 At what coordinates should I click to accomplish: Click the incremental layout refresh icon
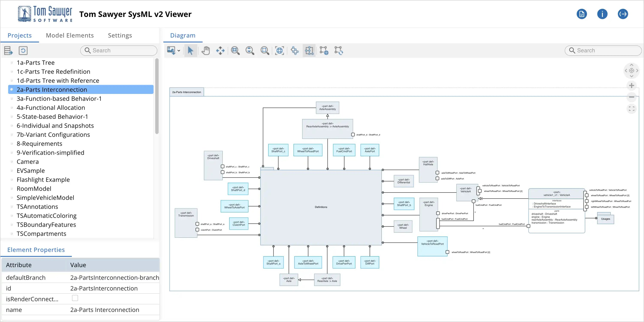coord(339,51)
